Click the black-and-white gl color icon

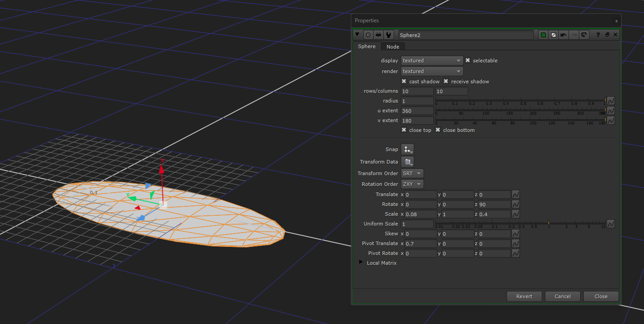(553, 35)
